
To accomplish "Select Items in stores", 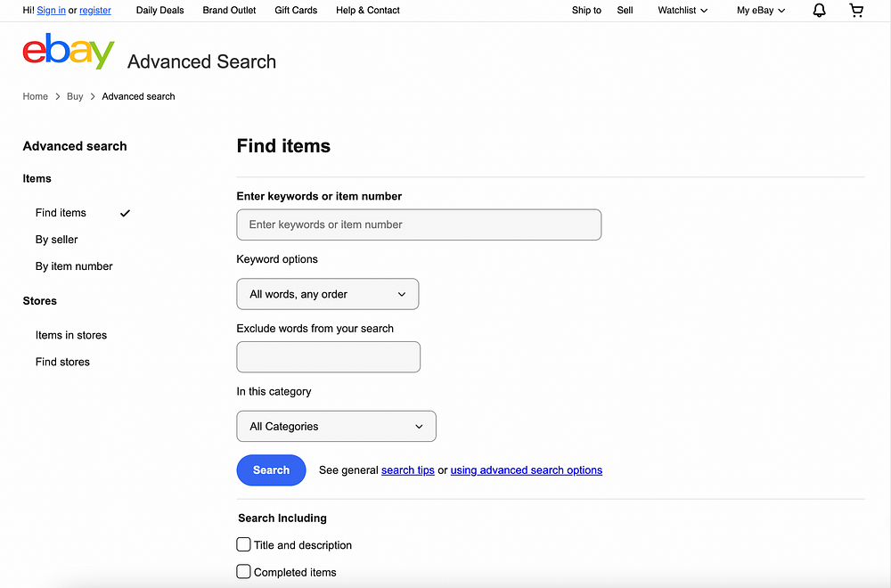I will pos(71,335).
